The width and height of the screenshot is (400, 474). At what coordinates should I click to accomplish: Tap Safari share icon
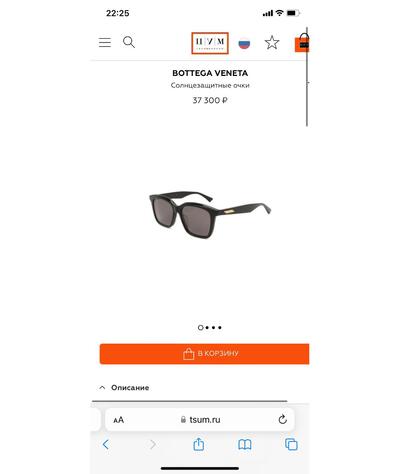(199, 444)
